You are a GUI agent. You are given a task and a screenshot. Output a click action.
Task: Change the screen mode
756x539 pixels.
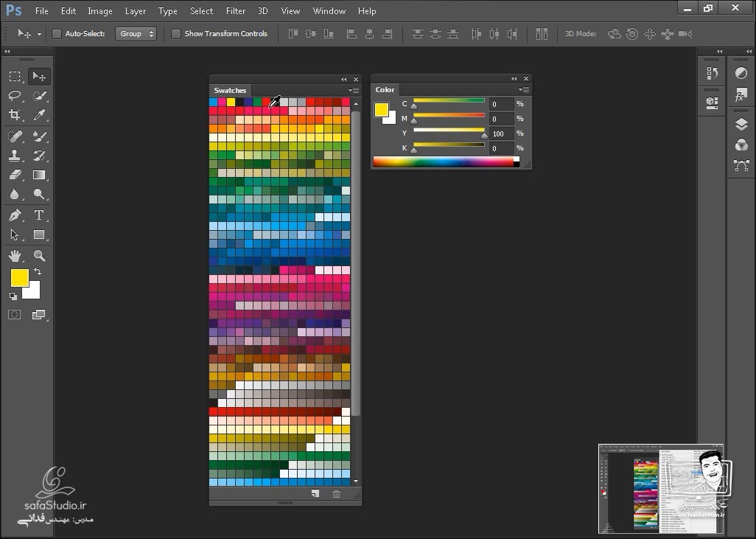pyautogui.click(x=38, y=315)
